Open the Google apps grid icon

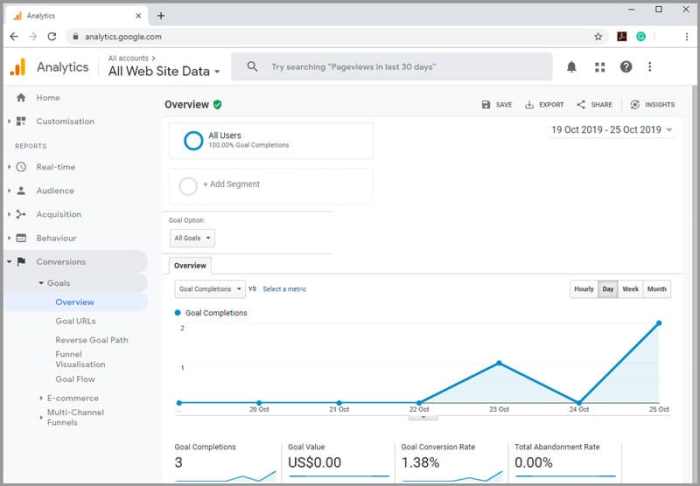pos(600,67)
